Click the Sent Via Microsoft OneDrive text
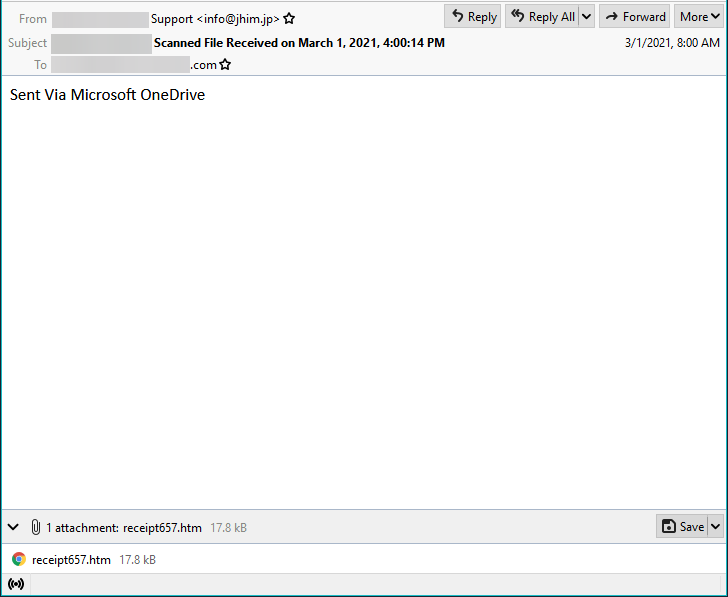 coord(107,95)
